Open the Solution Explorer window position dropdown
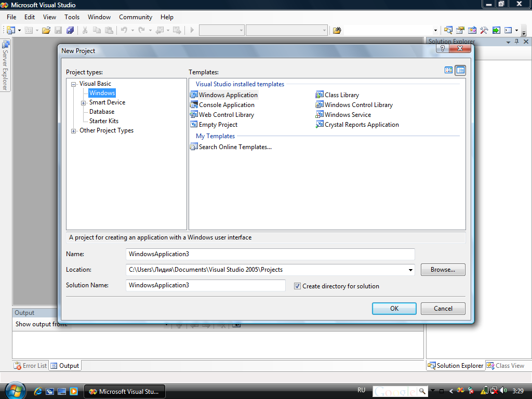Viewport: 532px width, 399px height. click(508, 42)
